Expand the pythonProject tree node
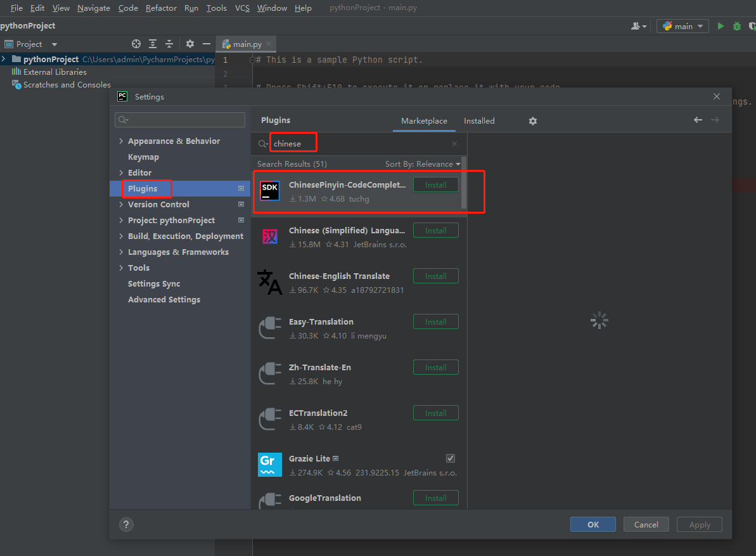756x556 pixels. click(x=4, y=59)
